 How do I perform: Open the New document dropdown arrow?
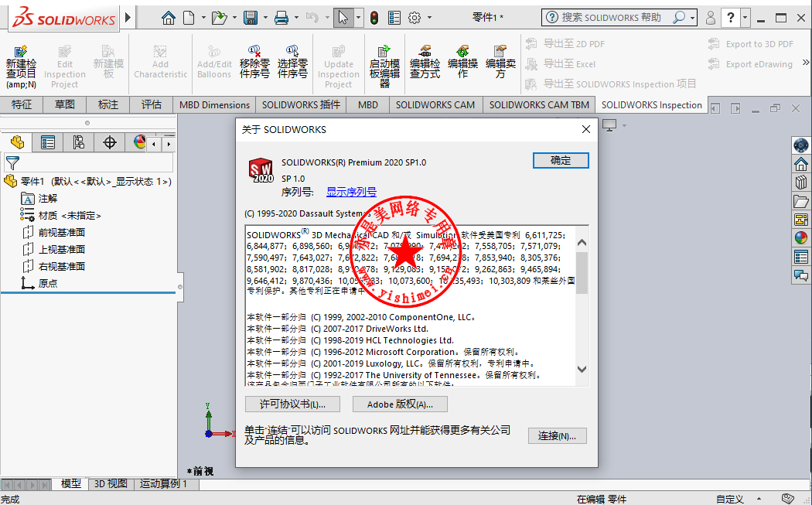(x=203, y=18)
